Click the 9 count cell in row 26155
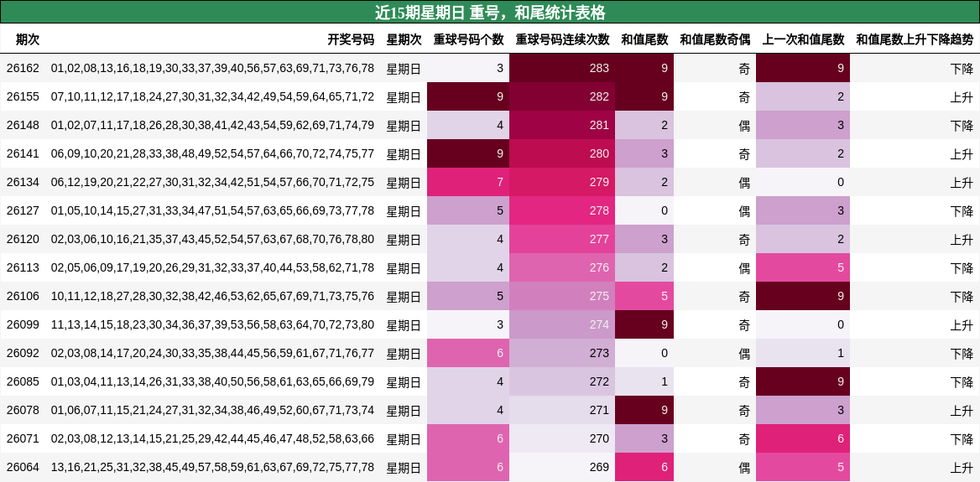Image resolution: width=980 pixels, height=482 pixels. click(x=468, y=96)
